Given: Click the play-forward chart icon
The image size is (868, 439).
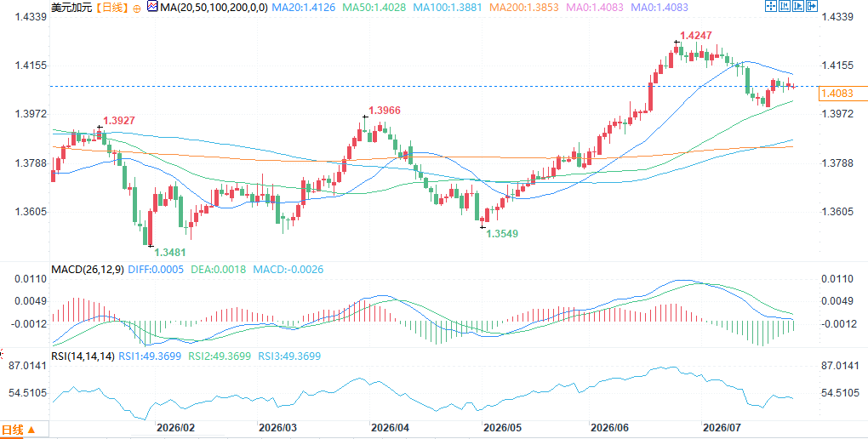Looking at the screenshot, I should (x=798, y=6).
